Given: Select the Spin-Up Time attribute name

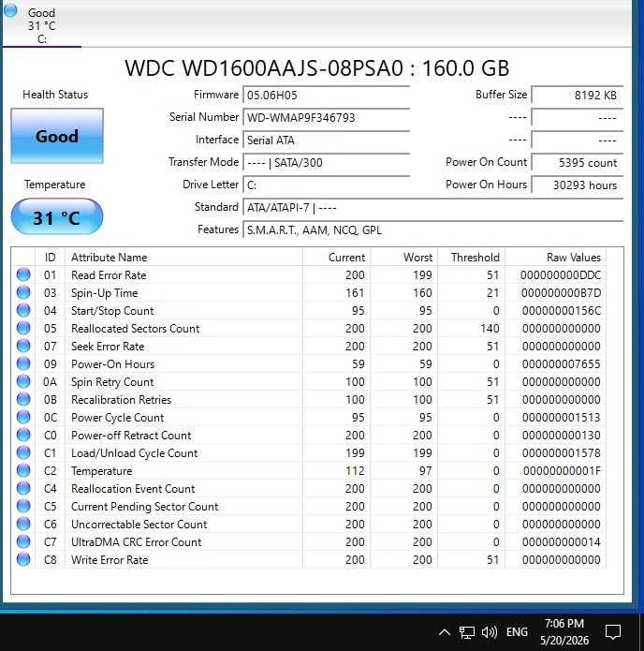Looking at the screenshot, I should [104, 292].
